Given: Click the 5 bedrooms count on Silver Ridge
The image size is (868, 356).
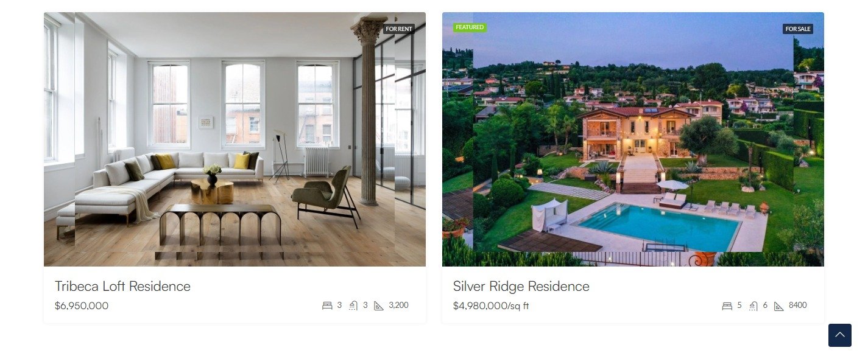Looking at the screenshot, I should [739, 305].
